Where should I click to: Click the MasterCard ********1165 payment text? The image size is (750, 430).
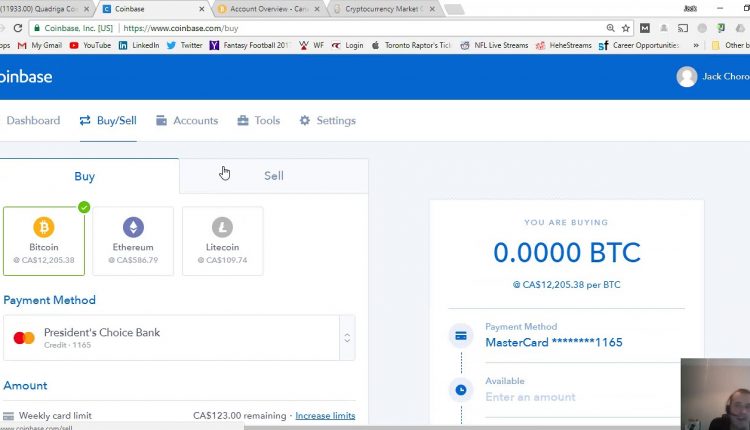coord(554,342)
